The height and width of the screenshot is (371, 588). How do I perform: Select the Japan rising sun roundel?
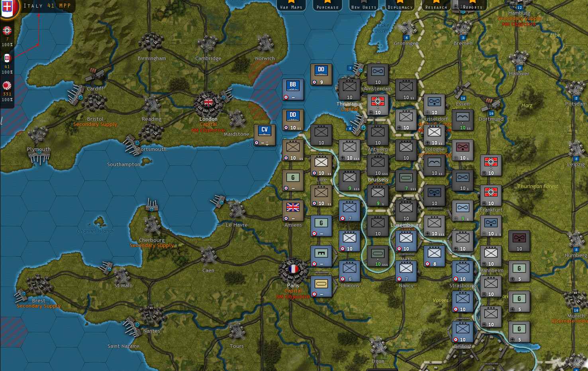(7, 86)
